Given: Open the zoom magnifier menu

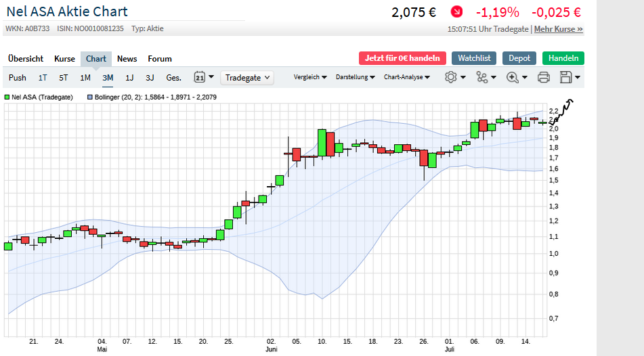Looking at the screenshot, I should point(516,77).
